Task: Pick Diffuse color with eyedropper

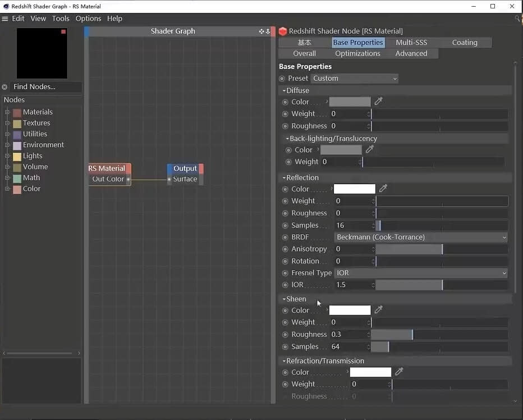Action: click(378, 101)
